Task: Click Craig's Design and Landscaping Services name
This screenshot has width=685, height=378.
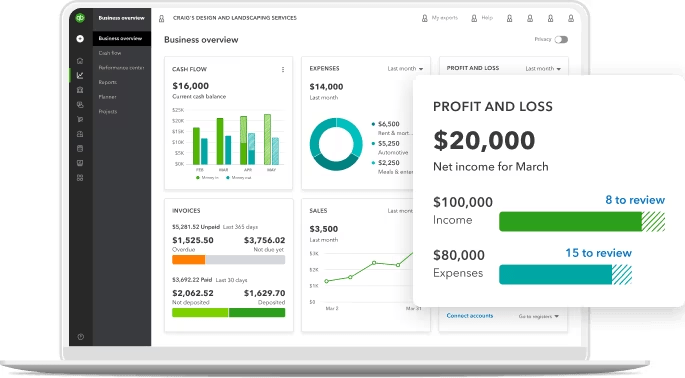Action: pos(235,18)
